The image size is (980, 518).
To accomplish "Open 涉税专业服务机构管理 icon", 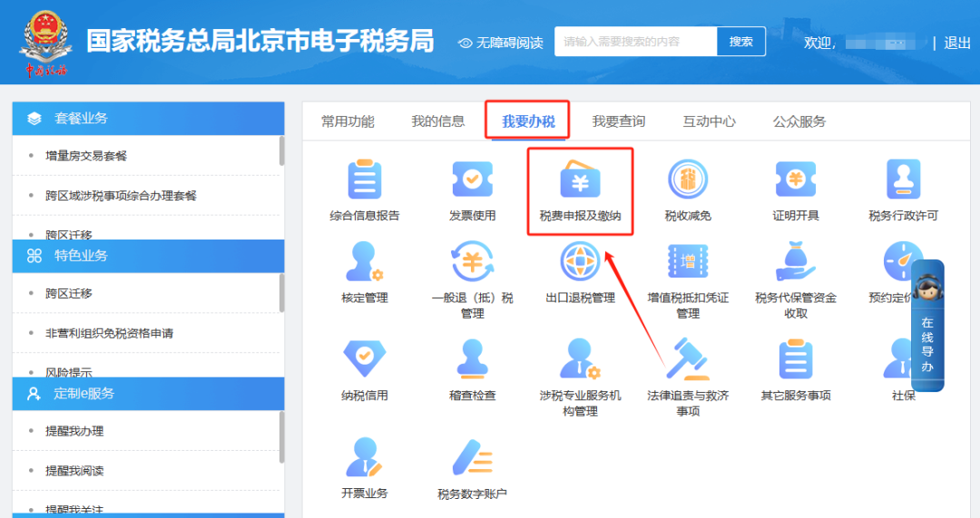I will 580,359.
